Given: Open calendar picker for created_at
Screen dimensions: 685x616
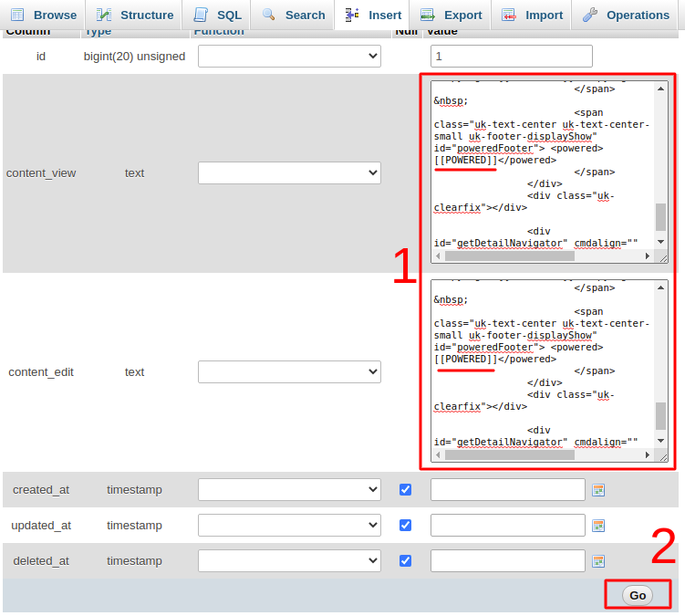Looking at the screenshot, I should click(x=598, y=490).
